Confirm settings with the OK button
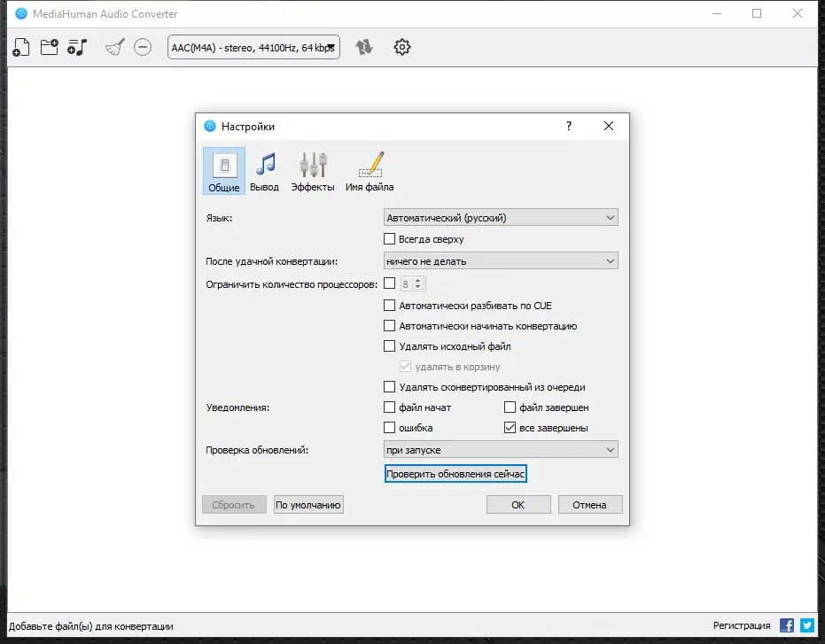 pyautogui.click(x=518, y=505)
